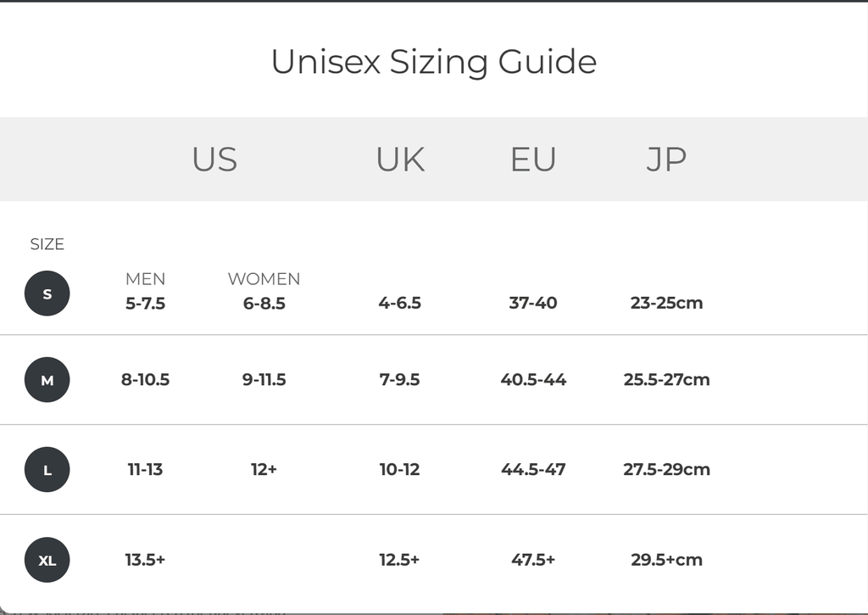868x615 pixels.
Task: Click the MEN subheading
Action: [x=145, y=279]
